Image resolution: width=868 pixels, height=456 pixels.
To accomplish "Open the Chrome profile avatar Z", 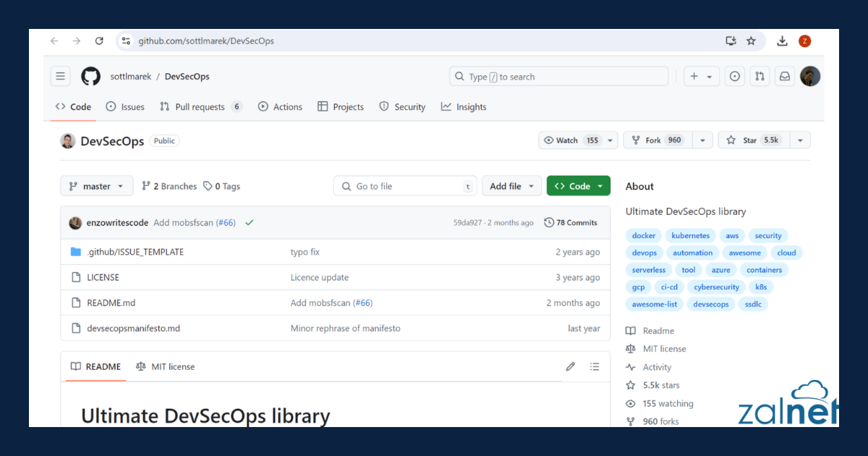I will (804, 41).
